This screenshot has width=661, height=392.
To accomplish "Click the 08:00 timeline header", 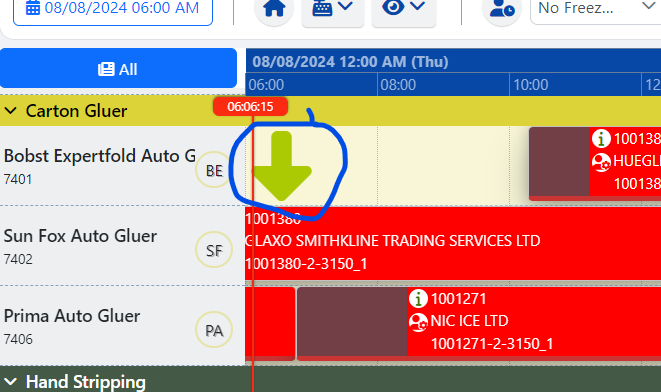I will click(443, 85).
